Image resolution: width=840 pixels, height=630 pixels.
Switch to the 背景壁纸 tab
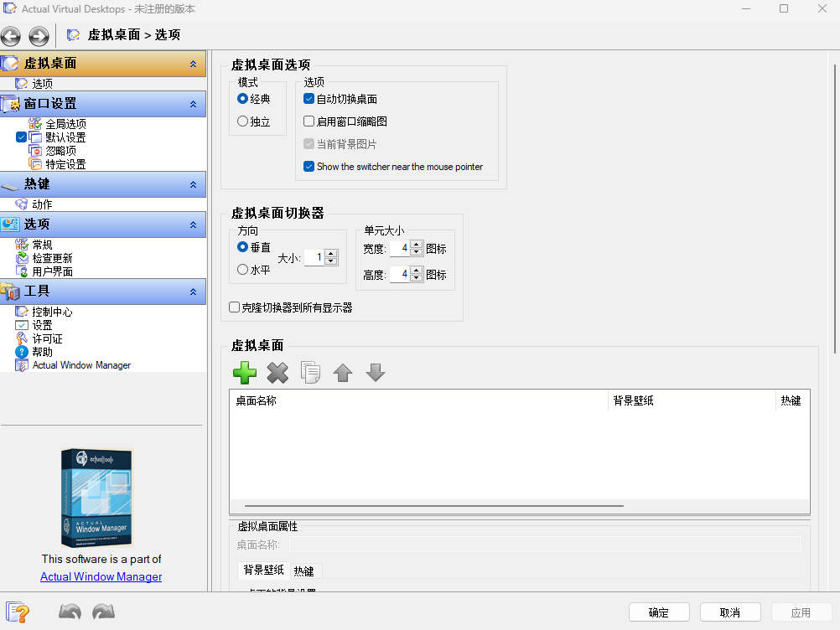coord(263,570)
